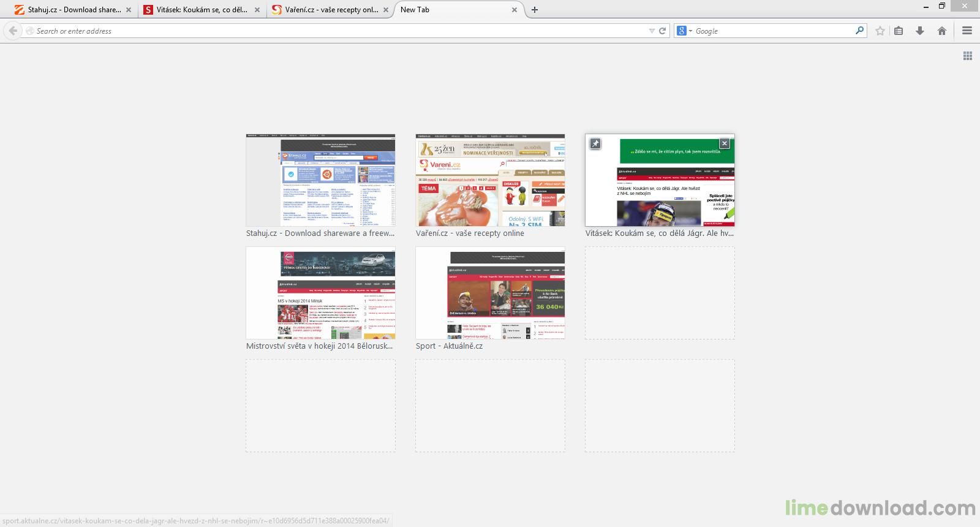Click the search magnifier in Google box
The image size is (980, 527).
[x=859, y=30]
